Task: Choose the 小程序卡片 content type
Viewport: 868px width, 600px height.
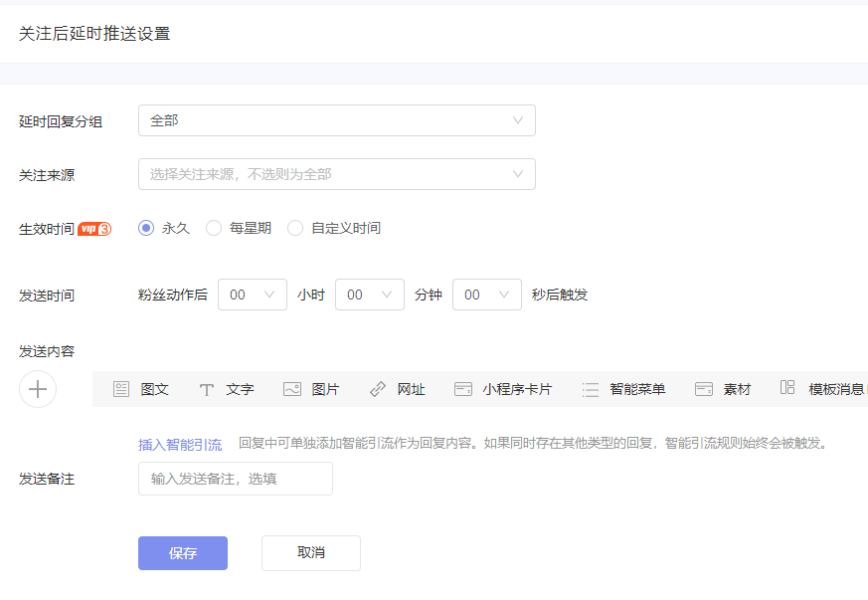Action: point(503,389)
